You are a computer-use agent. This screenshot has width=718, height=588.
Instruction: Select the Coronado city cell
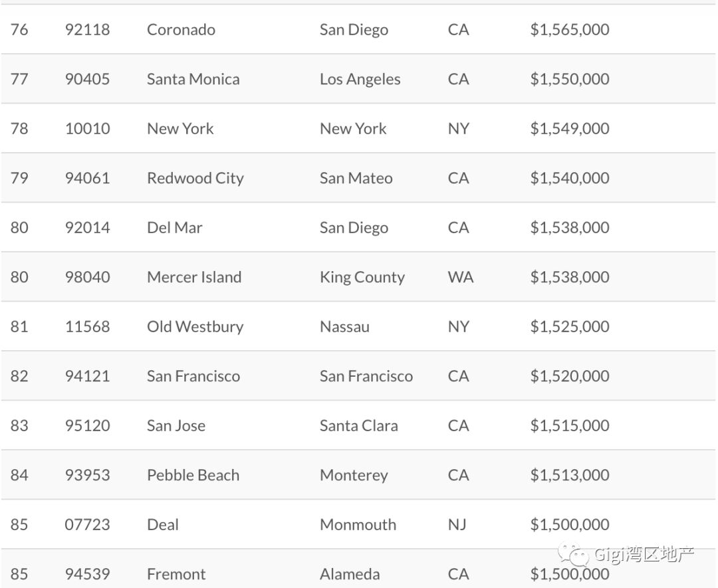(x=181, y=30)
